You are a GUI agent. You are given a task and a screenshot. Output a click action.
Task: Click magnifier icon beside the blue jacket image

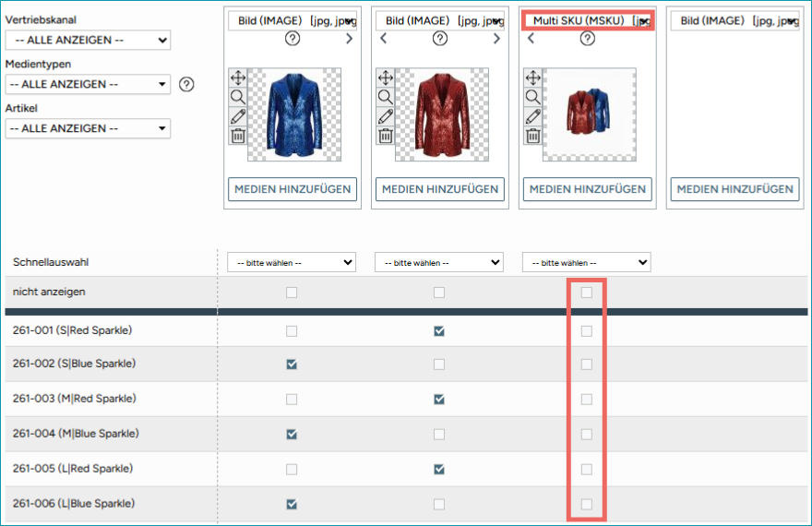tap(238, 97)
